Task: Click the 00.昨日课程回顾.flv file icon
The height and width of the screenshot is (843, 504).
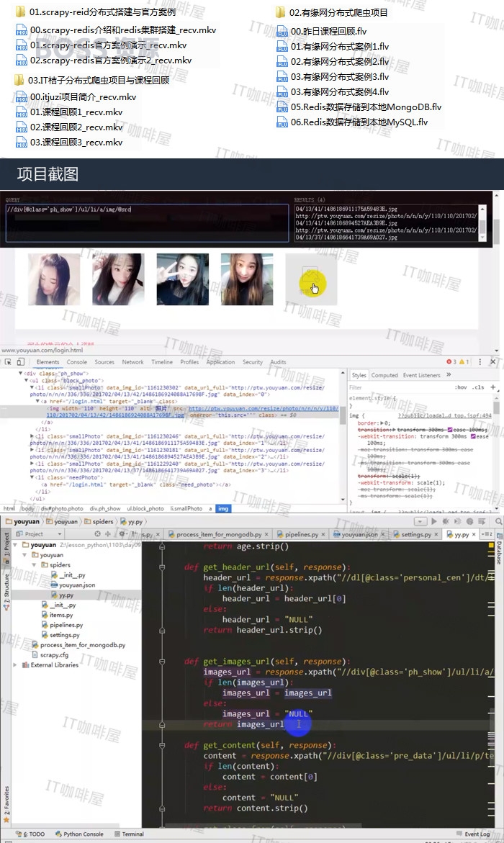Action: [x=282, y=32]
